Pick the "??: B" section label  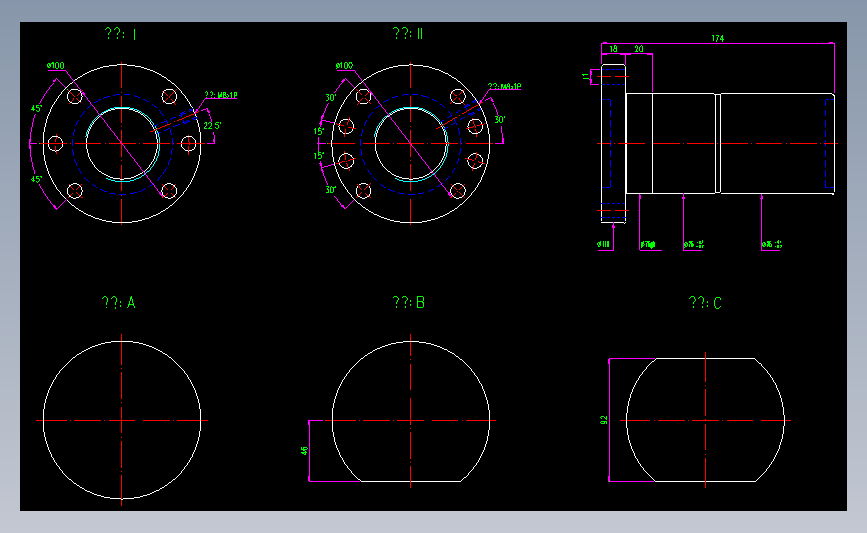coord(409,302)
